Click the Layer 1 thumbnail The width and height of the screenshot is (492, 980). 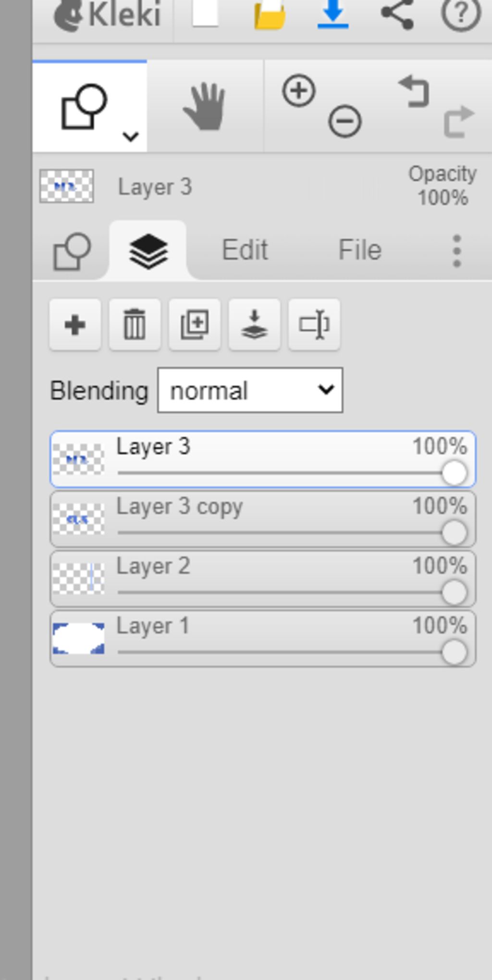[78, 639]
